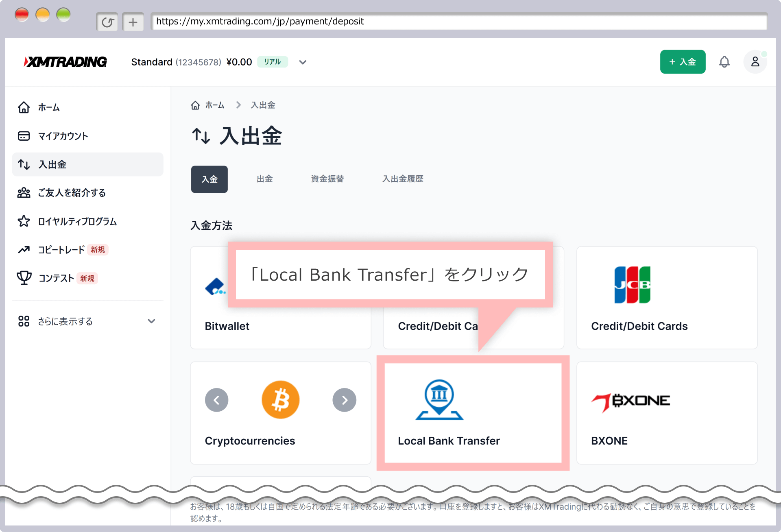Viewport: 781px width, 532px height.
Task: Expand the Standard account selector chevron
Action: coord(302,62)
